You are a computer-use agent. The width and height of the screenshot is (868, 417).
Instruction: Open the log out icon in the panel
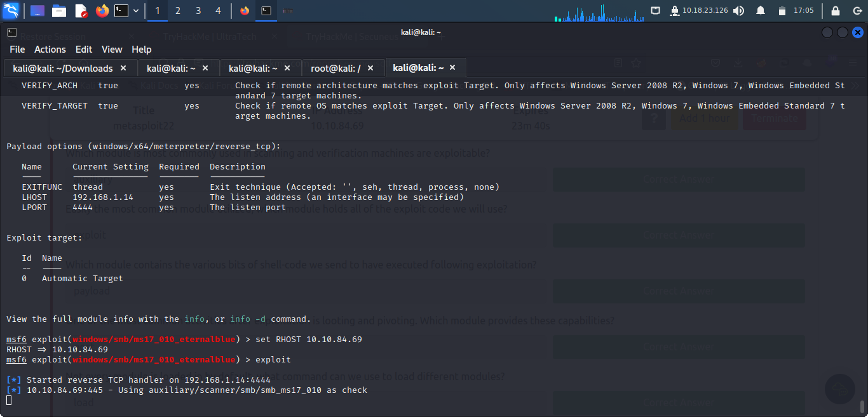[856, 11]
